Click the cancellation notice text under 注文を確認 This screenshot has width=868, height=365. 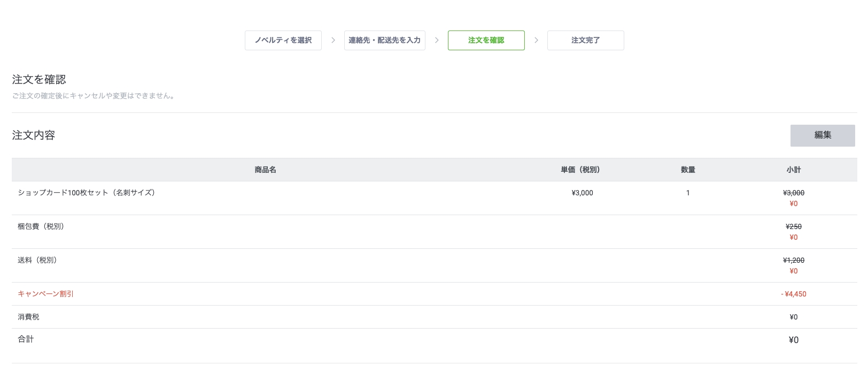(x=95, y=96)
